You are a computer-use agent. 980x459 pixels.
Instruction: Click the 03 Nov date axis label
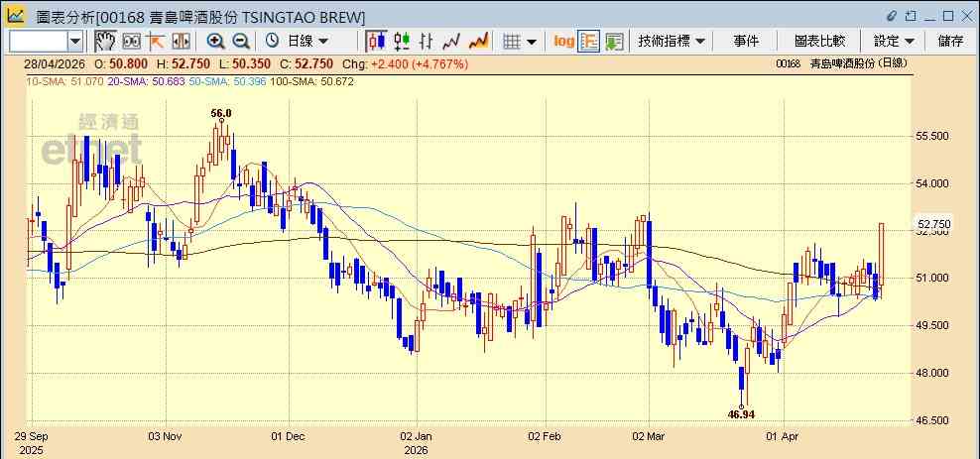click(166, 436)
